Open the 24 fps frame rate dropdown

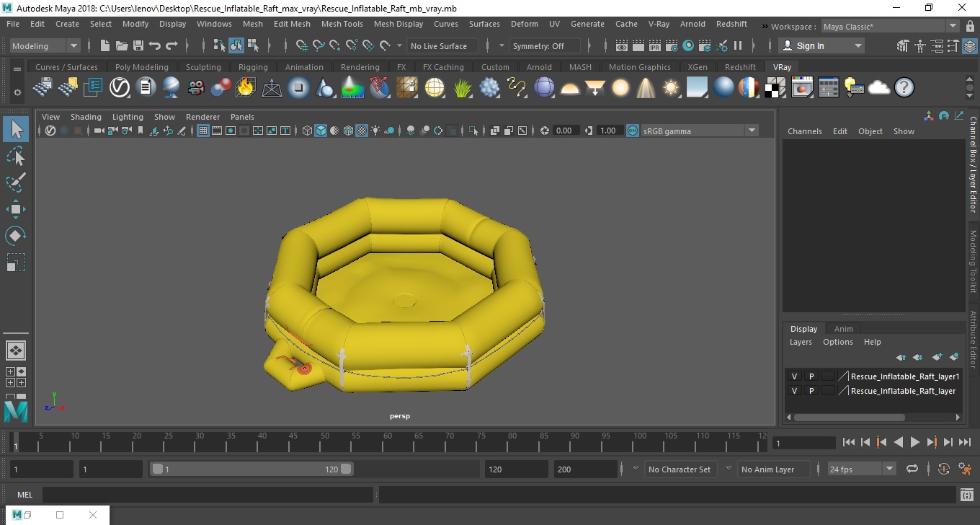(861, 469)
